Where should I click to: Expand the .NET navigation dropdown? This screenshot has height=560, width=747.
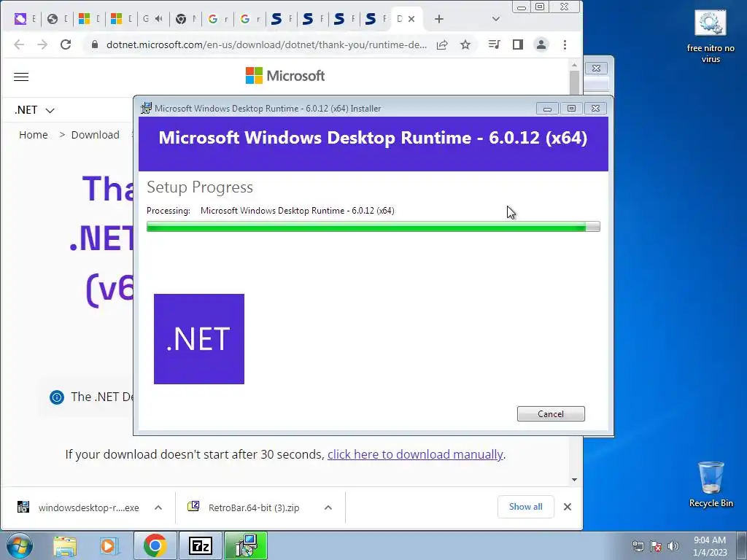tap(34, 110)
